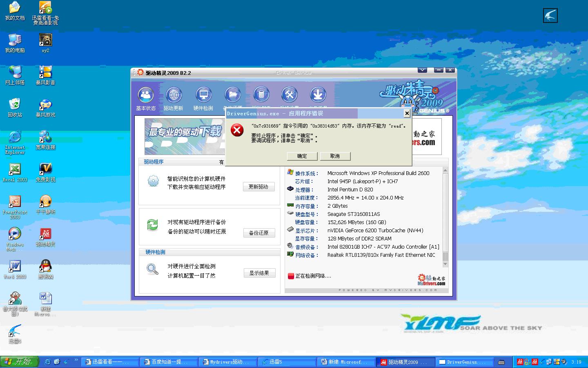Screen dimensions: 588x368
Task: Dismiss the error dialog with 取消
Action: coord(335,156)
